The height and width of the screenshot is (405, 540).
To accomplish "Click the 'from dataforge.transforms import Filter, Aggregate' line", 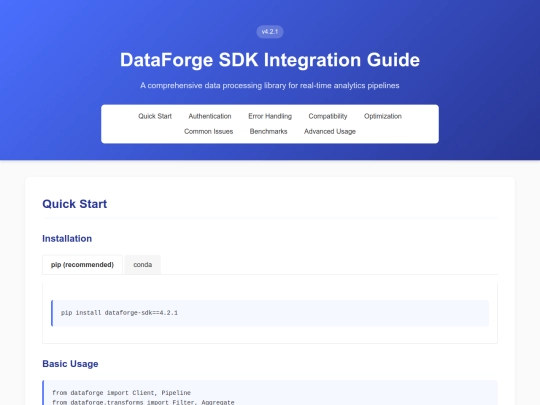I will (x=143, y=402).
